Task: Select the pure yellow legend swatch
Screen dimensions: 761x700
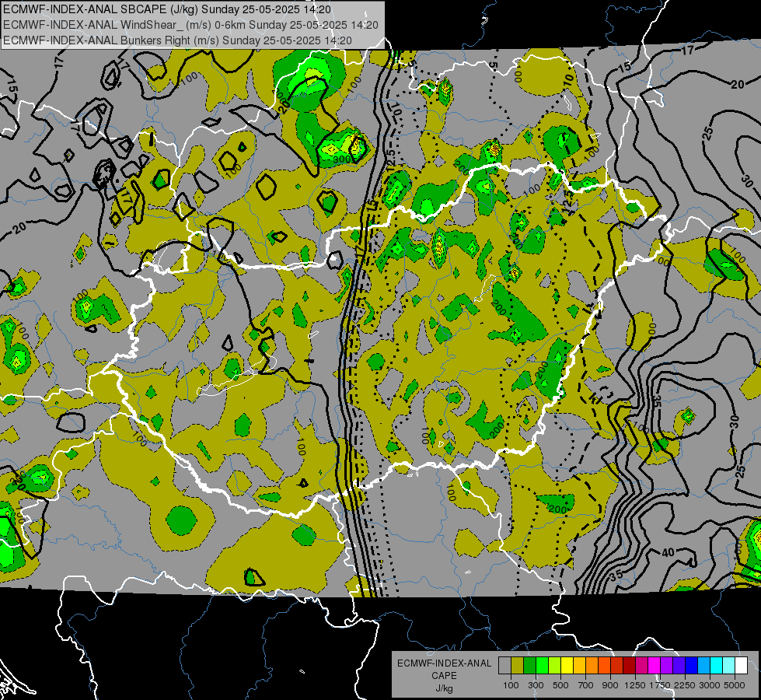Action: click(567, 665)
